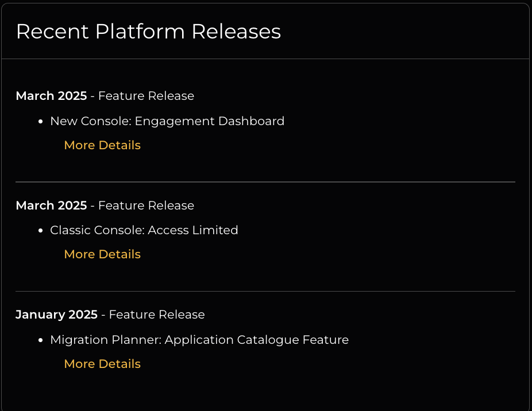532x411 pixels.
Task: View More Details for Migration Planner
Action: [x=102, y=364]
